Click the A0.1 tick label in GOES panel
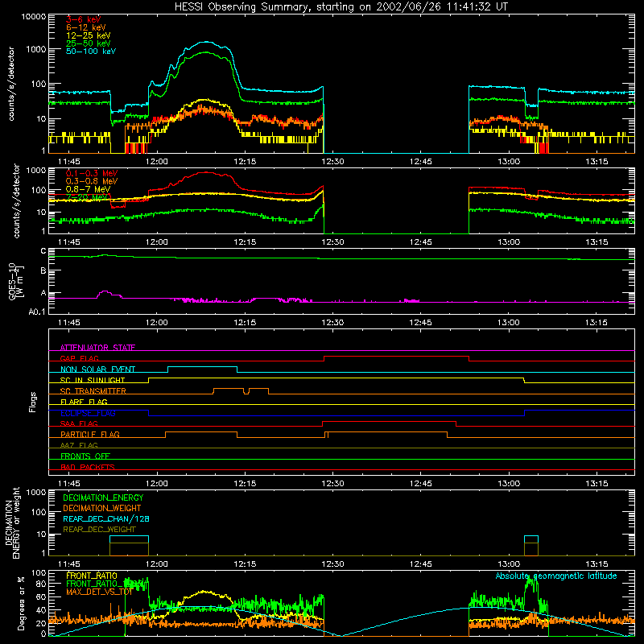Screen dimensions: 644x644 [x=36, y=312]
